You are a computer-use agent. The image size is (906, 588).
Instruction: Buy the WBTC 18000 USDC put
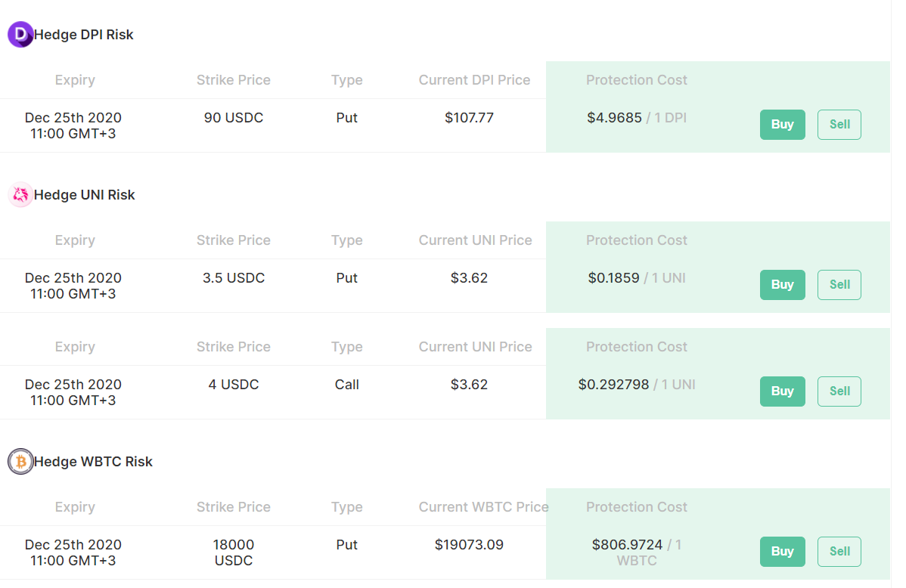(782, 552)
